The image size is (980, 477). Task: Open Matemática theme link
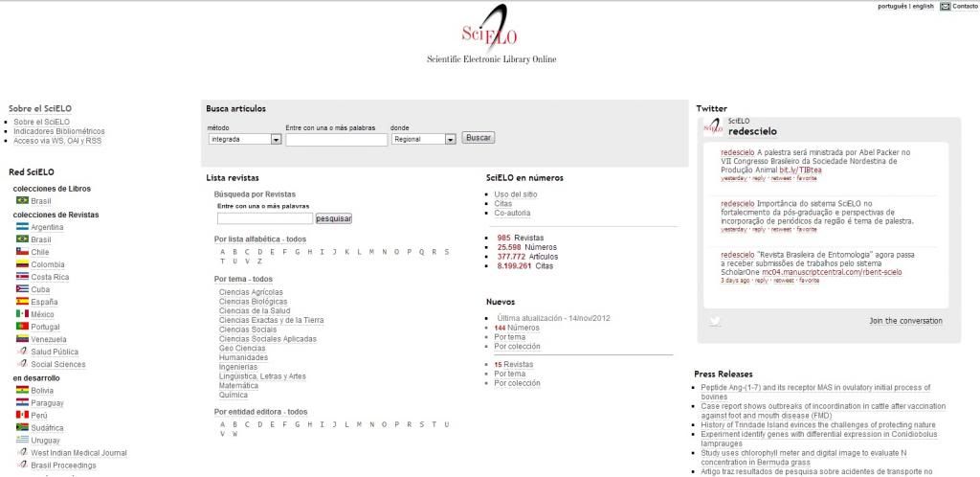(238, 386)
